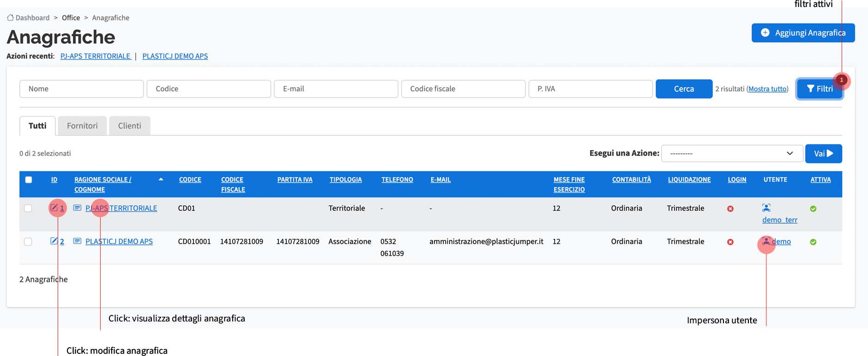Sort by Telefono column header
The width and height of the screenshot is (868, 356).
click(x=397, y=180)
